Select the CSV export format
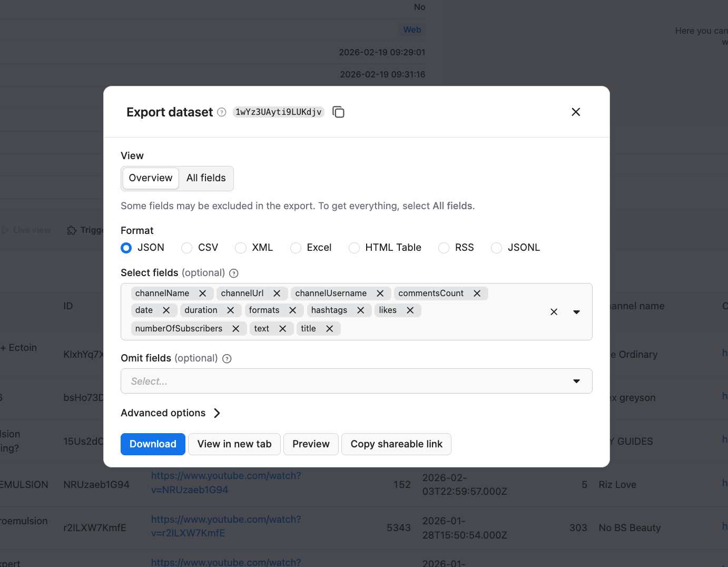Screen dimensions: 728x567 (186, 248)
